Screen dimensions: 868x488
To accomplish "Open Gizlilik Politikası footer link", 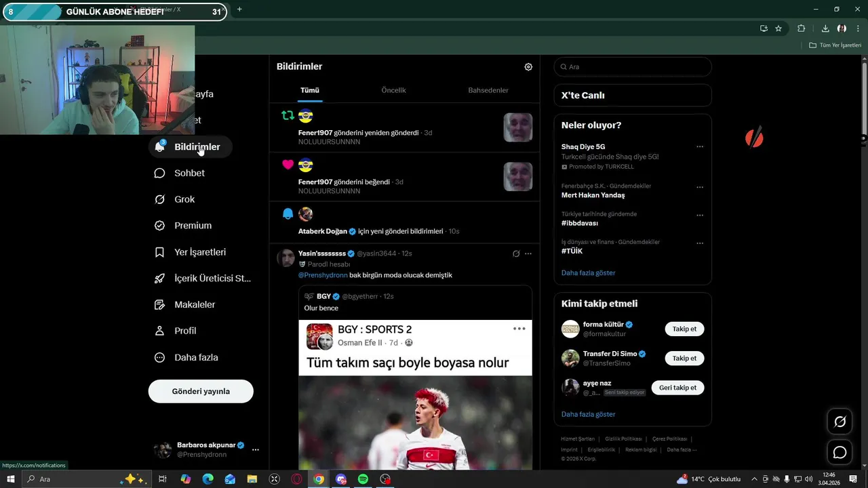I will click(x=623, y=439).
